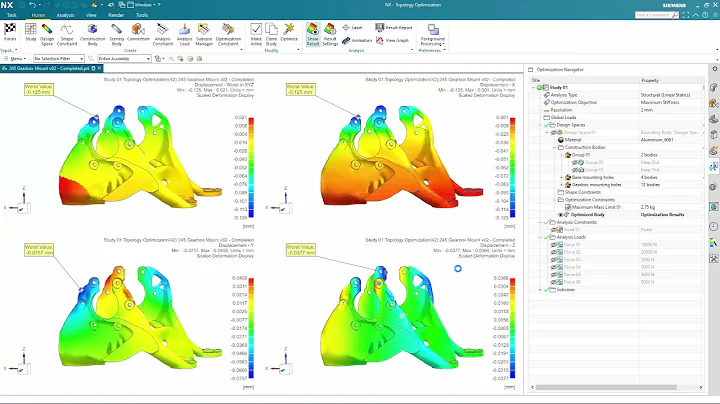Click the full screen icon near Find a Command
The width and height of the screenshot is (720, 404).
[686, 15]
